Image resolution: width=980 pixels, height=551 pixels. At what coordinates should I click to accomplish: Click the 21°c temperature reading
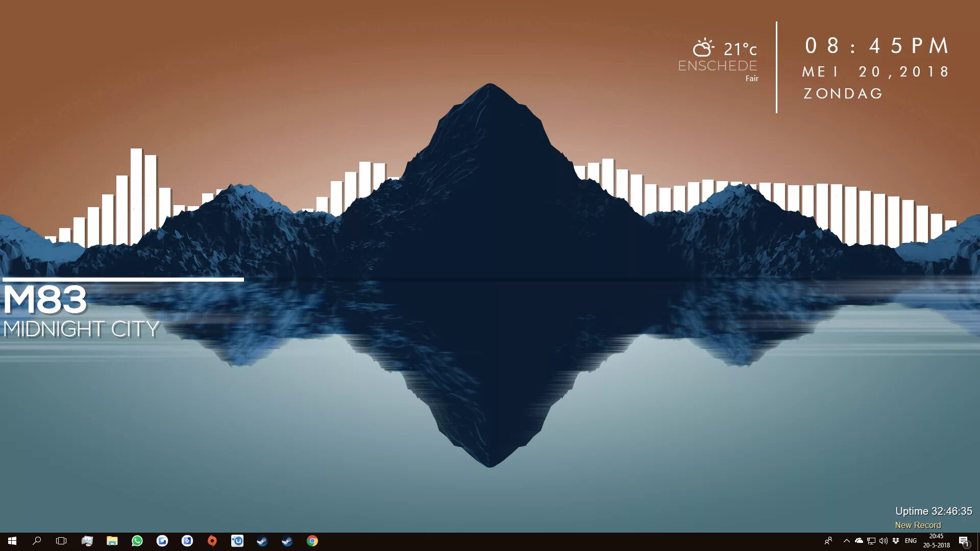(x=740, y=49)
